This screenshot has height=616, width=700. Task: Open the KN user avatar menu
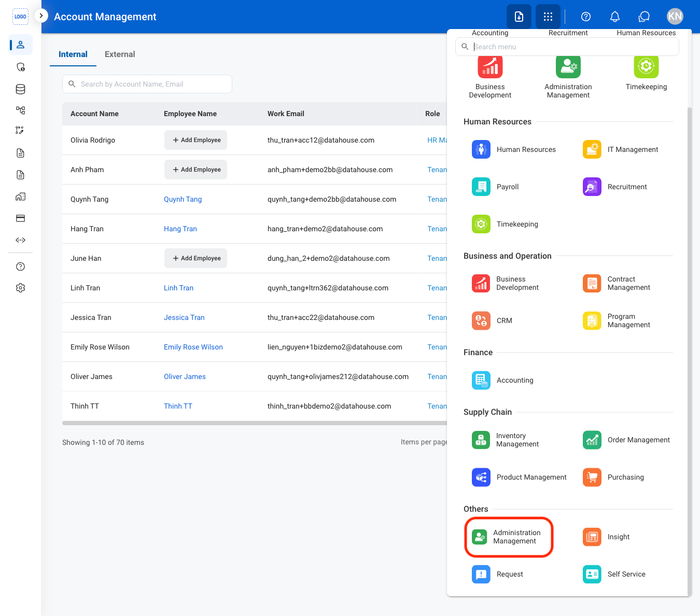(x=675, y=17)
